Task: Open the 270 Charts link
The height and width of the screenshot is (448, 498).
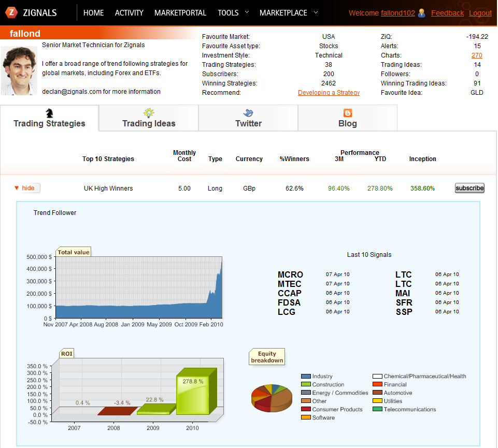Action: coord(477,55)
